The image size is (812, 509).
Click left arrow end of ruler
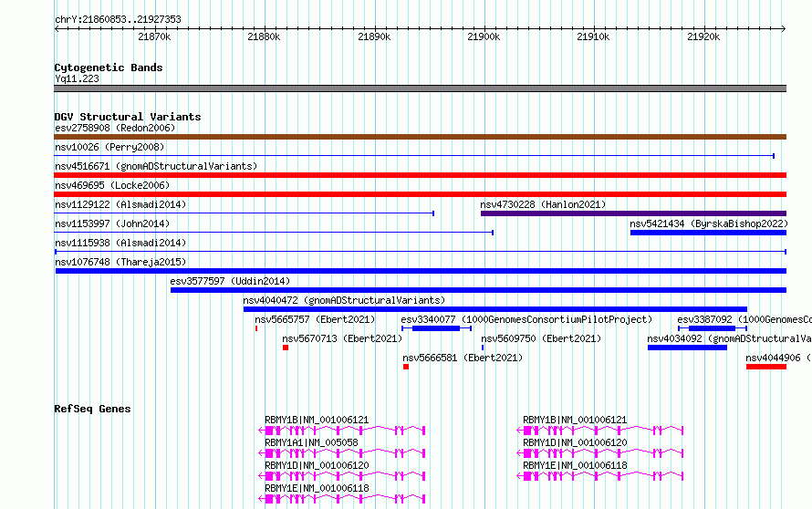(57, 28)
